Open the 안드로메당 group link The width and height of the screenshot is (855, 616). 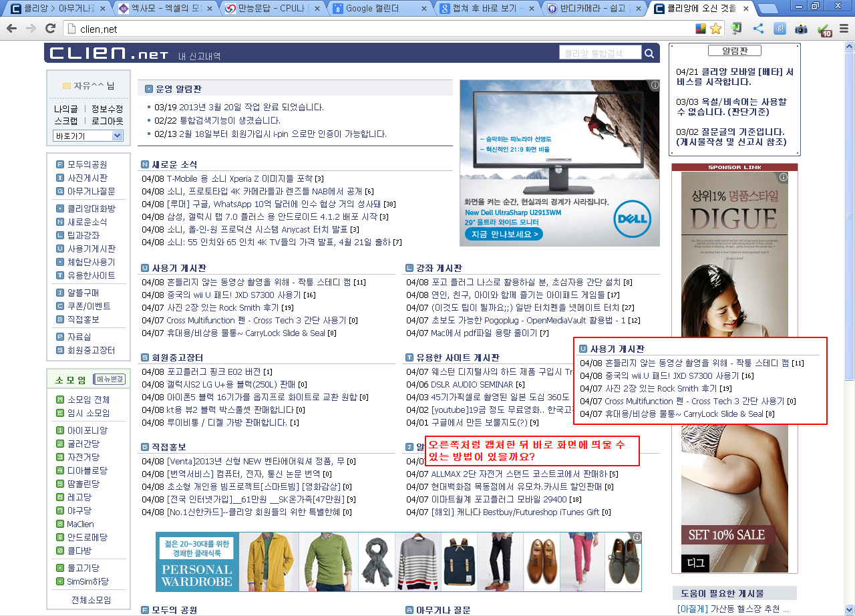click(87, 537)
